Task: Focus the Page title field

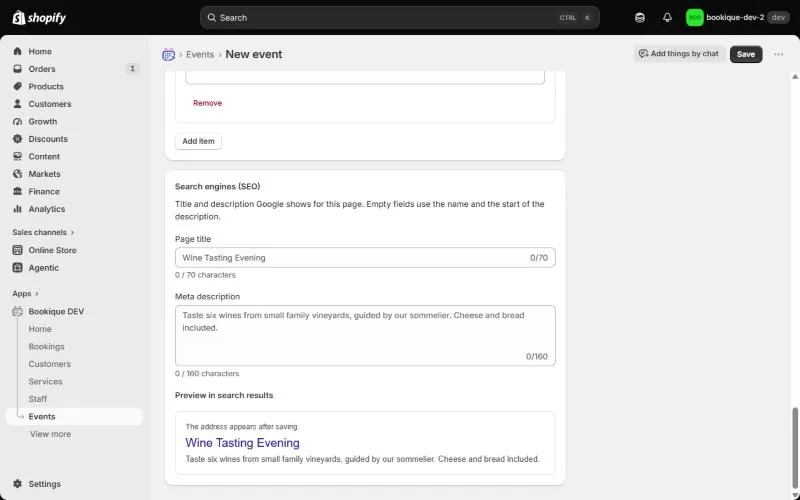Action: click(x=365, y=258)
